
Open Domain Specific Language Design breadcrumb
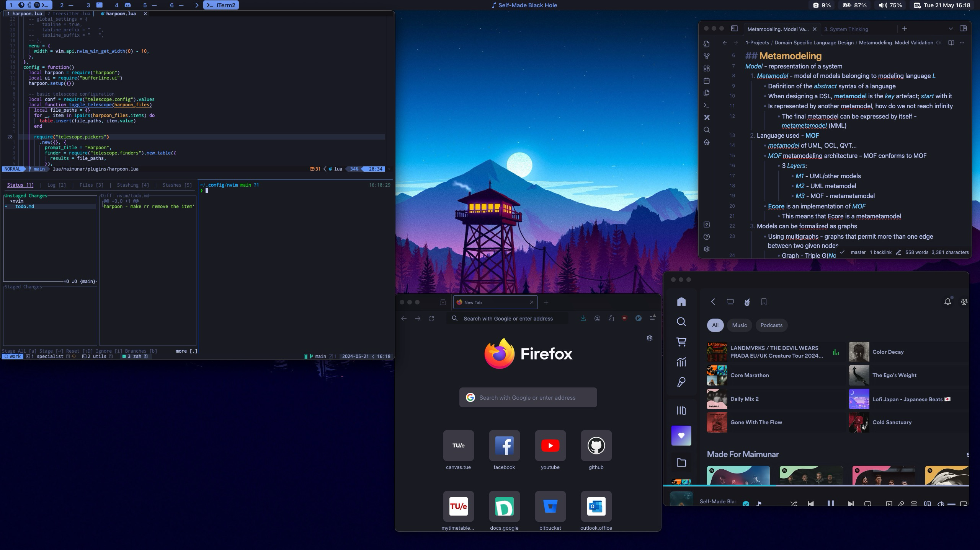coord(814,43)
